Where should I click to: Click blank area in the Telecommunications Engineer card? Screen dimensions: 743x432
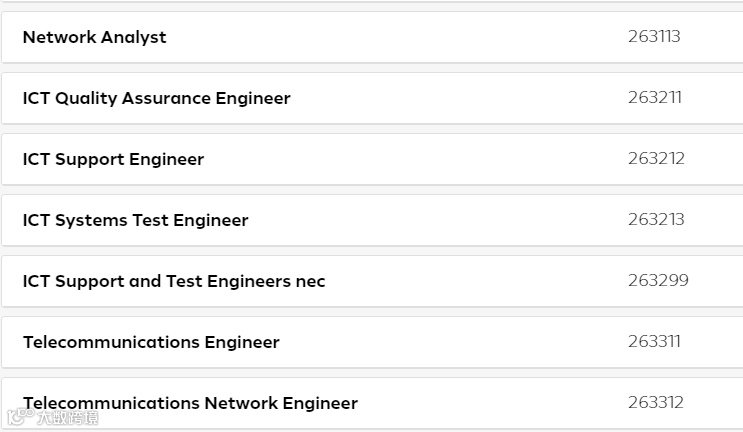click(455, 342)
